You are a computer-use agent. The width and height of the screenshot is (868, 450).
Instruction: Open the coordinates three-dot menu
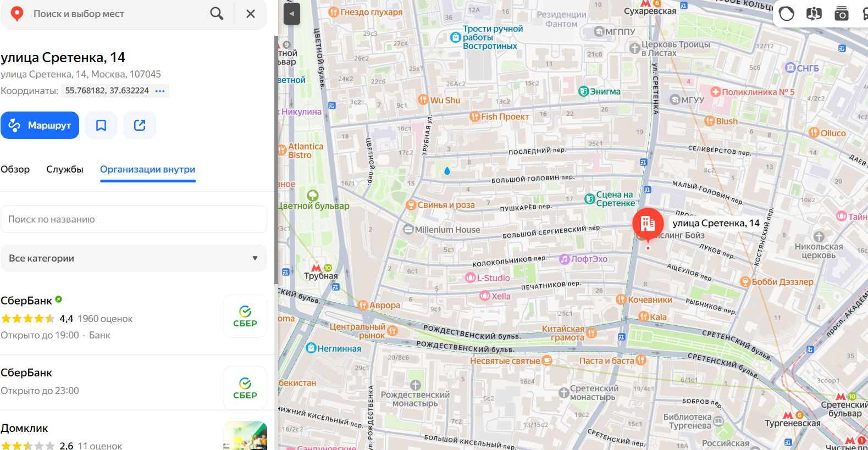[160, 91]
